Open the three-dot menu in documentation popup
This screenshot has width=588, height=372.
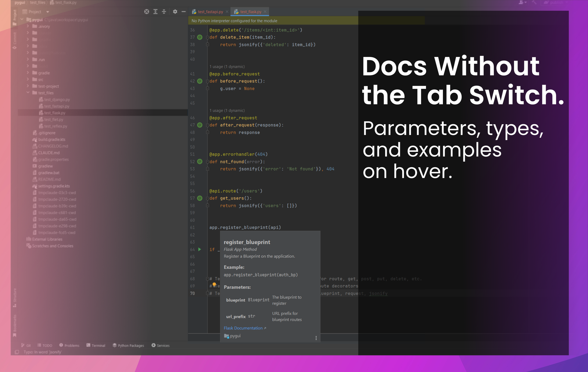[x=316, y=338]
